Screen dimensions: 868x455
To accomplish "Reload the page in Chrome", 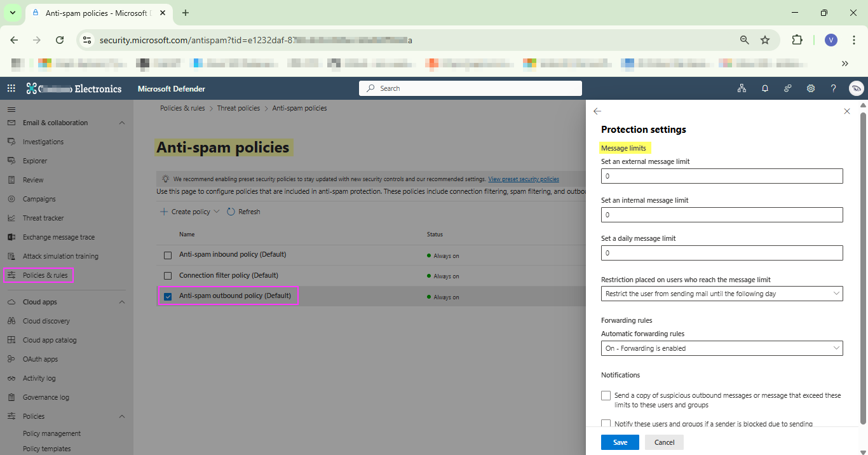I will point(60,40).
